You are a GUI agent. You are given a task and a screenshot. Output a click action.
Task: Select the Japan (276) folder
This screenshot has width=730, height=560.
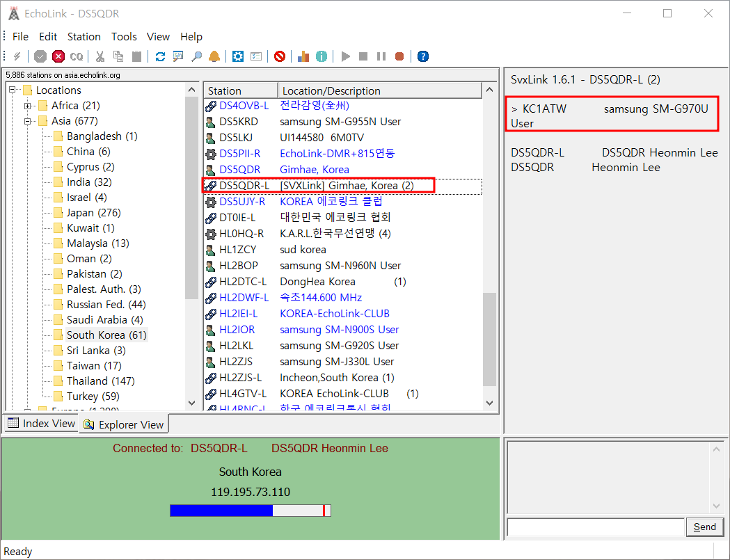pos(93,213)
